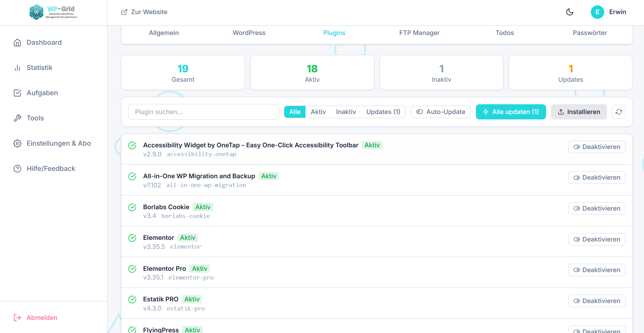Toggle the Auto-Update option

[441, 112]
